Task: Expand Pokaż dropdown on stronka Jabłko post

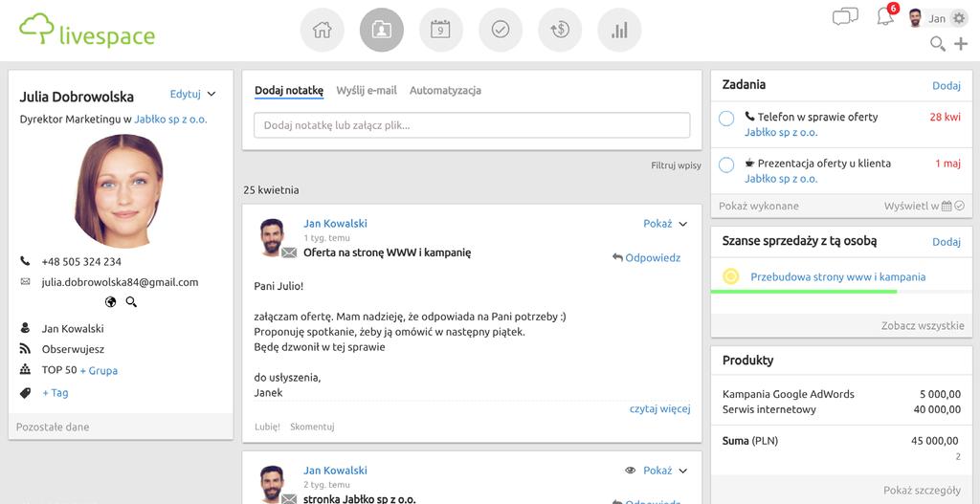Action: click(683, 471)
